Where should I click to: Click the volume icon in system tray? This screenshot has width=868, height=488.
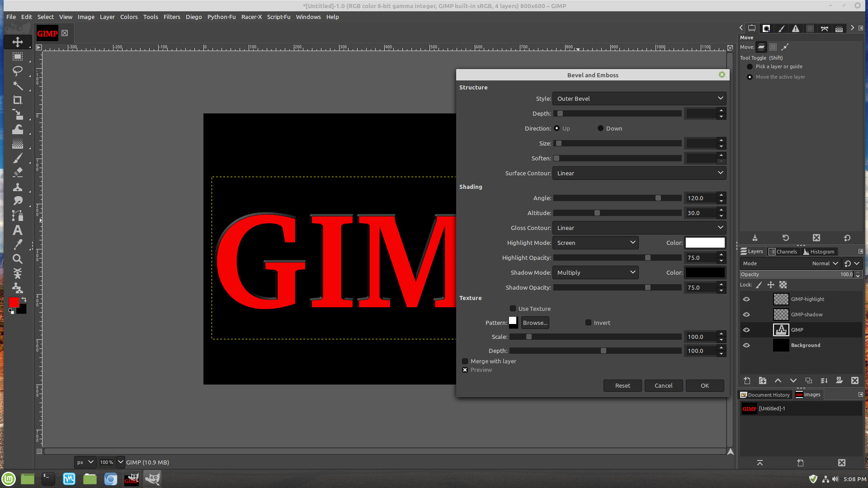(x=835, y=479)
